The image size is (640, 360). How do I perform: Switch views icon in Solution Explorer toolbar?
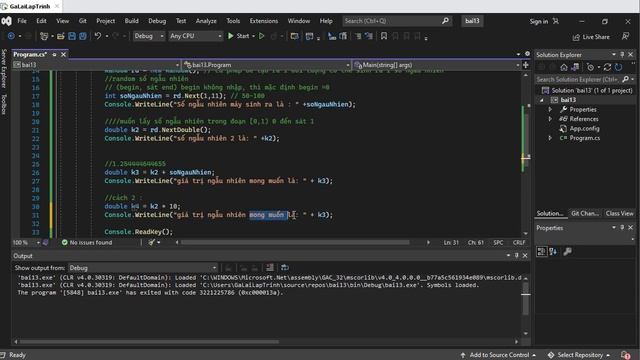pyautogui.click(x=575, y=67)
